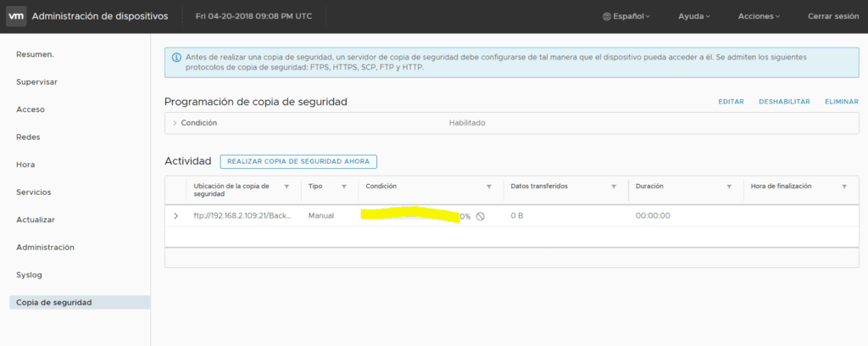Filter the Duración column

click(x=728, y=187)
